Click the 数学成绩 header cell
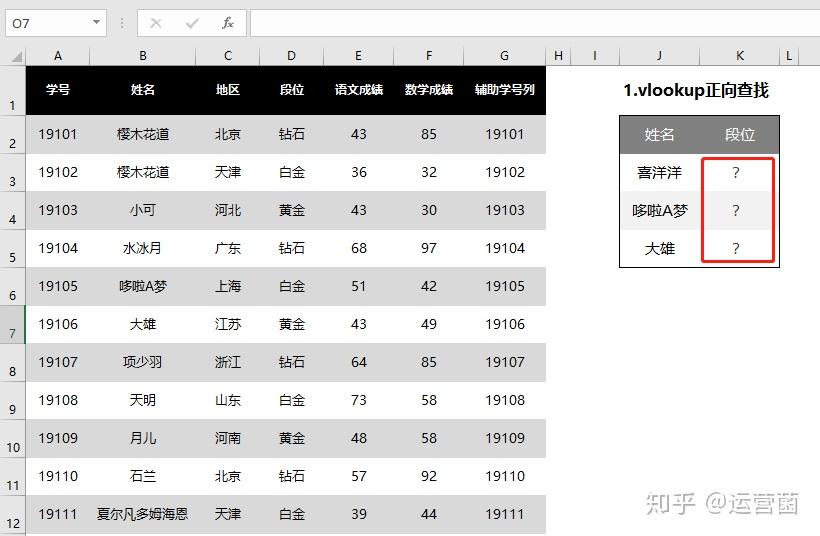820x536 pixels. (x=429, y=90)
